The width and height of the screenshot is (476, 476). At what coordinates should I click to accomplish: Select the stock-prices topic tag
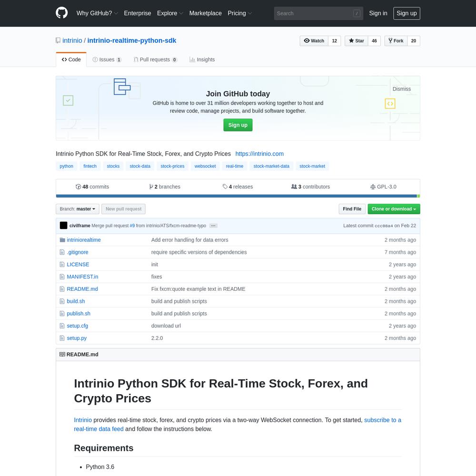(x=172, y=166)
